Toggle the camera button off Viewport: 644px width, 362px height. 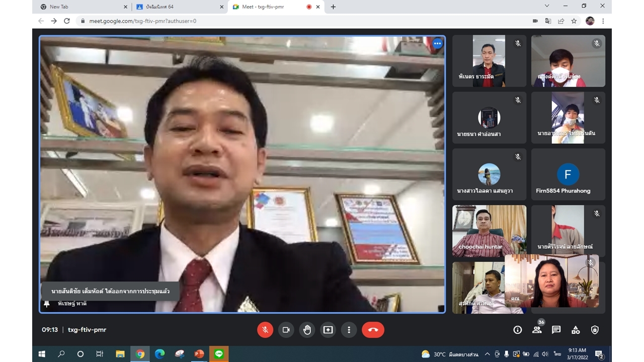pyautogui.click(x=286, y=330)
